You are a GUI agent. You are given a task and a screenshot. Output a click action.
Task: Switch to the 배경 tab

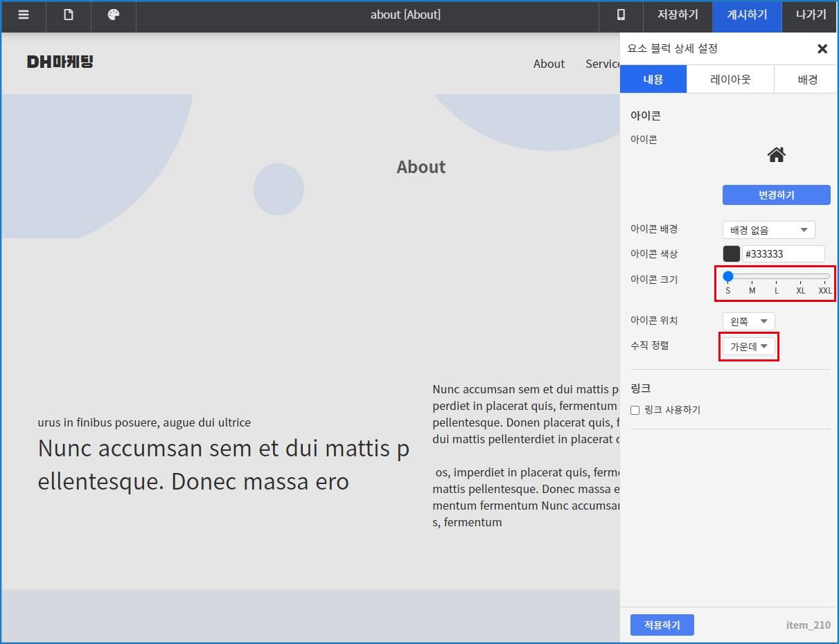pos(807,80)
